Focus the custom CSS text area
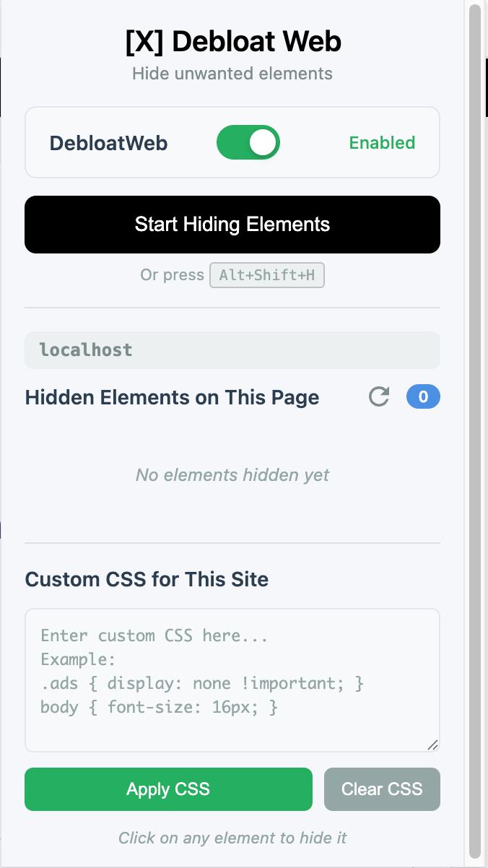The image size is (488, 868). coord(232,680)
